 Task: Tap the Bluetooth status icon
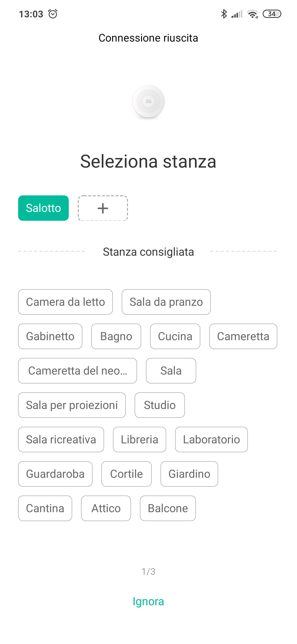click(224, 14)
